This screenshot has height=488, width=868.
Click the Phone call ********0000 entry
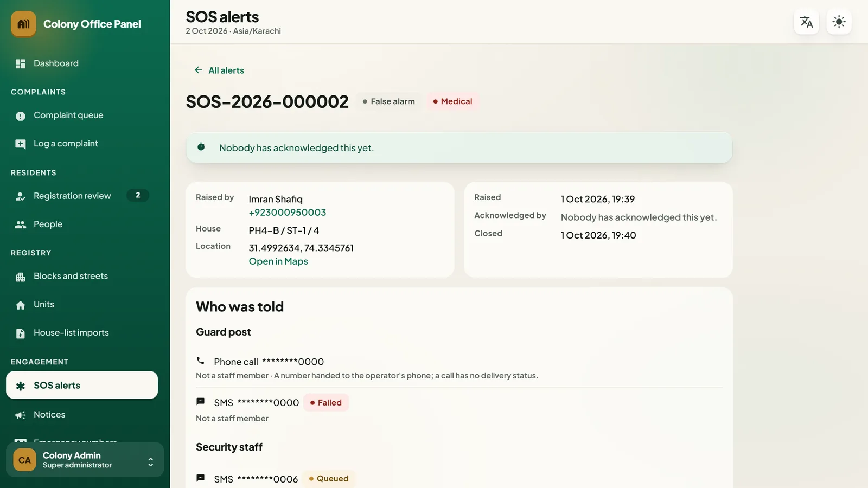coord(269,362)
